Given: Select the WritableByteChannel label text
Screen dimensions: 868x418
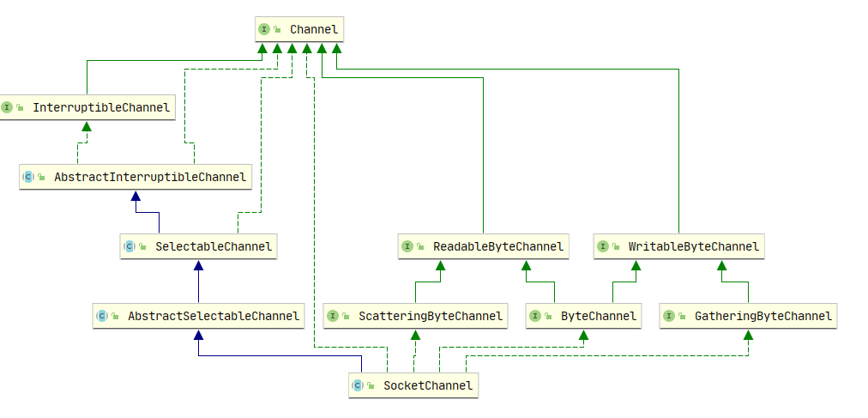Looking at the screenshot, I should pos(693,246).
